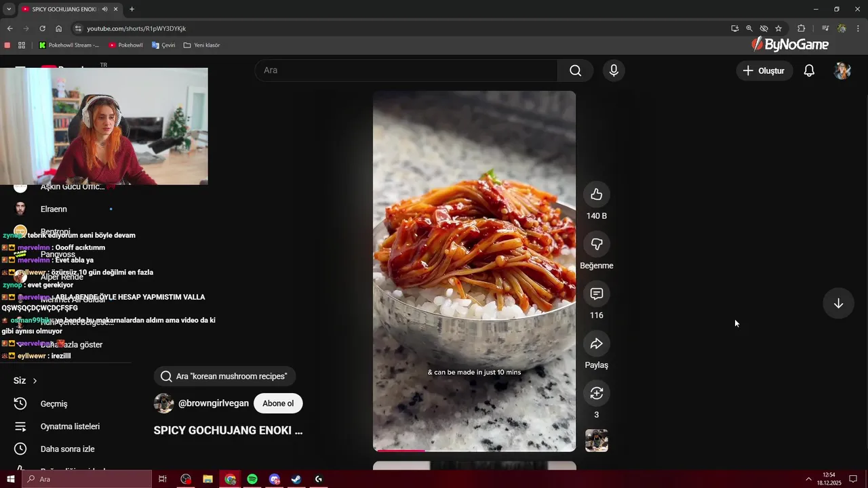Install app icon in address bar
Viewport: 868px width, 488px height.
click(734, 28)
